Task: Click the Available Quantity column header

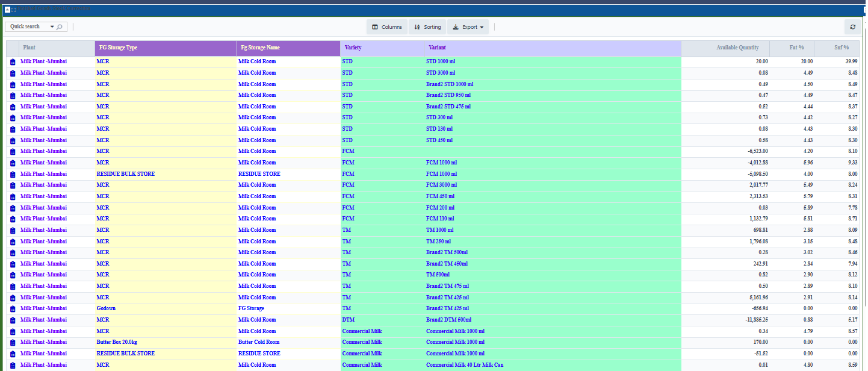Action: click(737, 48)
